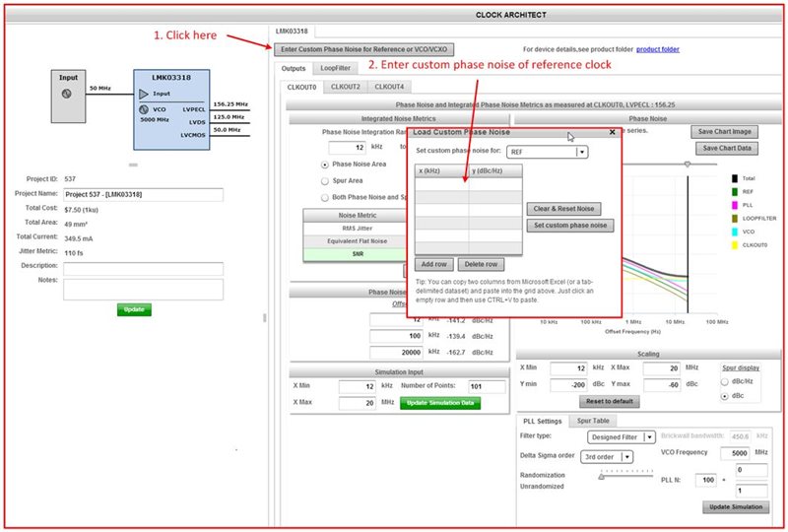The height and width of the screenshot is (532, 788).
Task: Click the PLL N fraction numerator field
Action: [x=752, y=470]
